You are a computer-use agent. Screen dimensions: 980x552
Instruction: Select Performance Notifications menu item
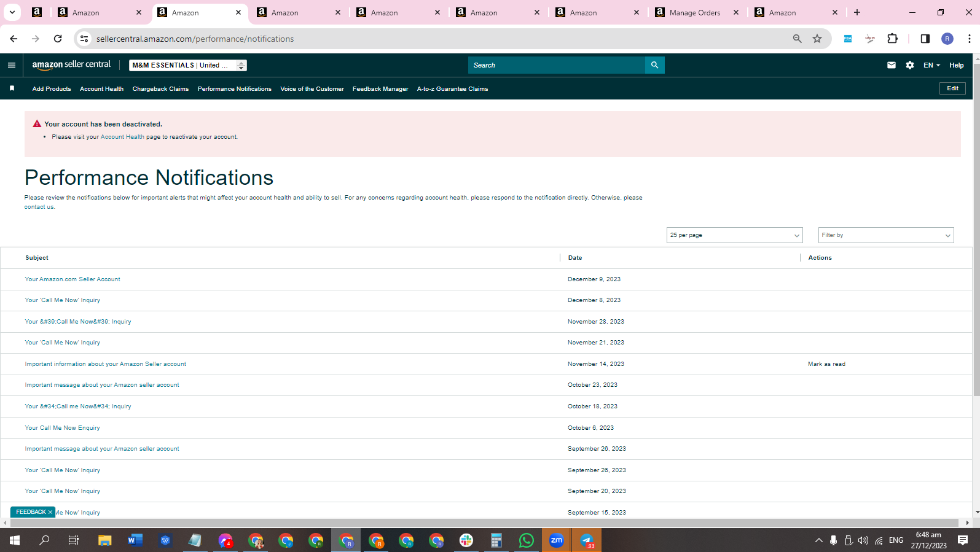coord(234,89)
